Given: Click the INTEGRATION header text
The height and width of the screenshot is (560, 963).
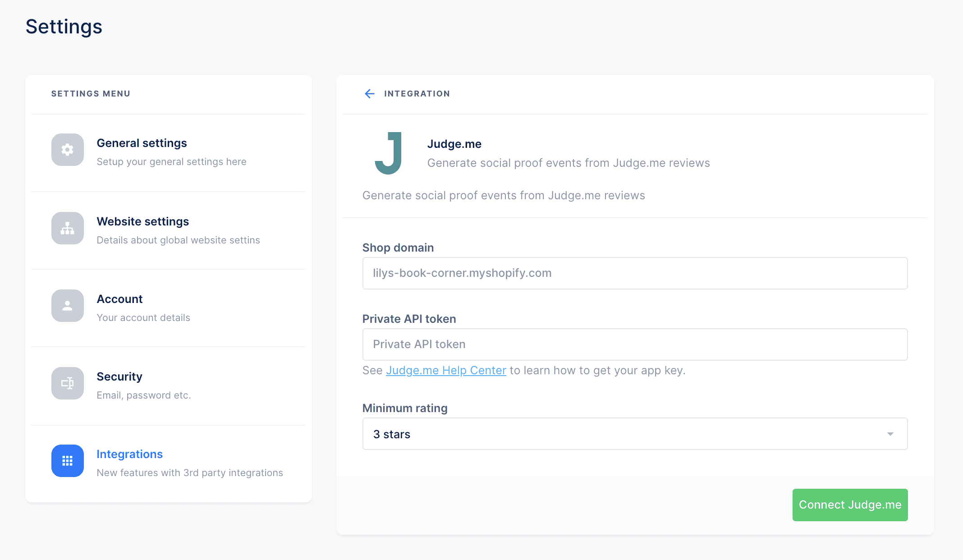Looking at the screenshot, I should coord(417,93).
